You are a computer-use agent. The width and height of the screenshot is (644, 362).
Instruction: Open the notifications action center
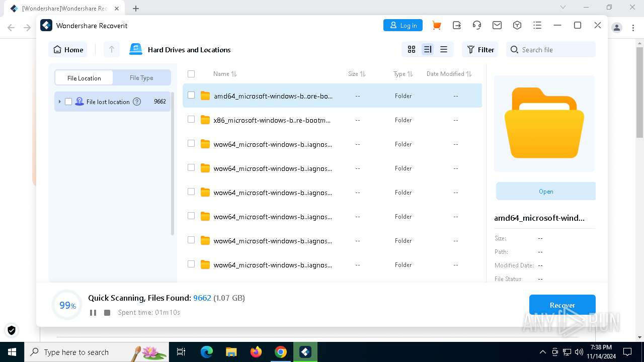(x=627, y=352)
